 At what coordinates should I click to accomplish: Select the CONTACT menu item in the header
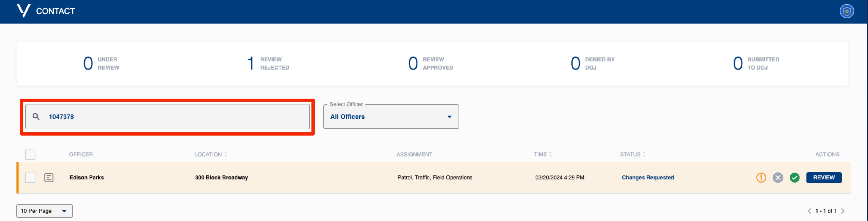[x=56, y=11]
